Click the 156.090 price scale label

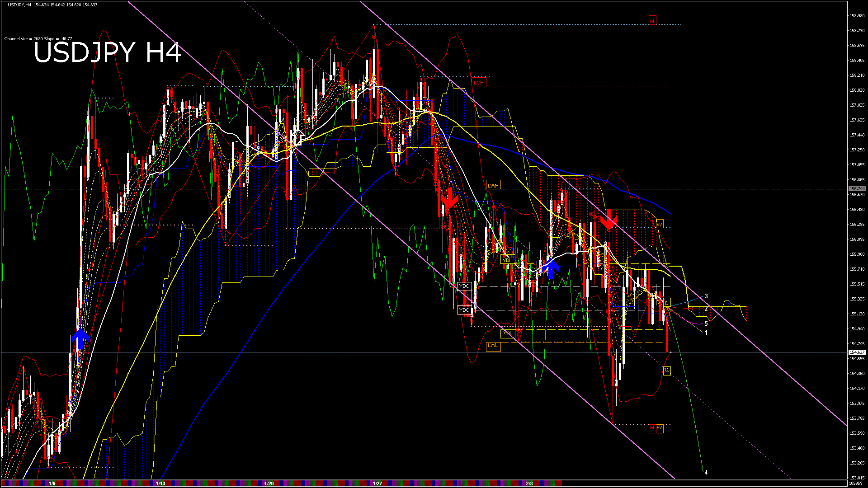click(x=857, y=239)
